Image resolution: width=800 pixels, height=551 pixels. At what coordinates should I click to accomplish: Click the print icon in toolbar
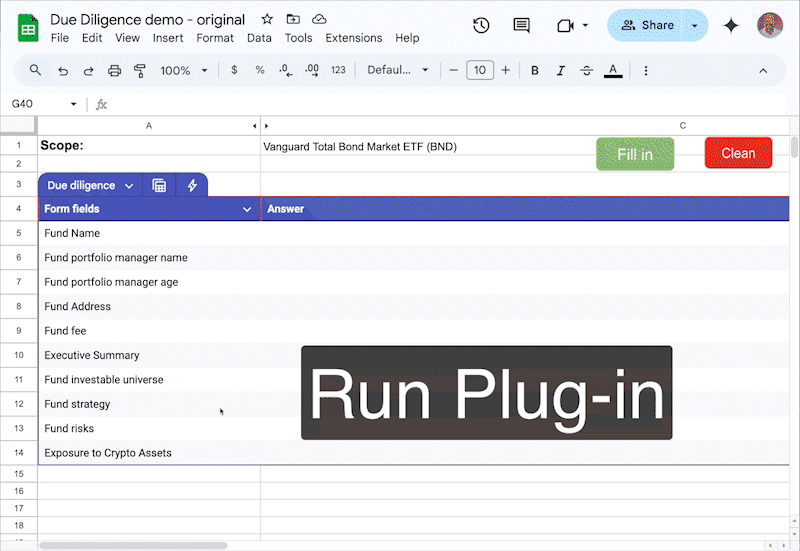pos(114,71)
